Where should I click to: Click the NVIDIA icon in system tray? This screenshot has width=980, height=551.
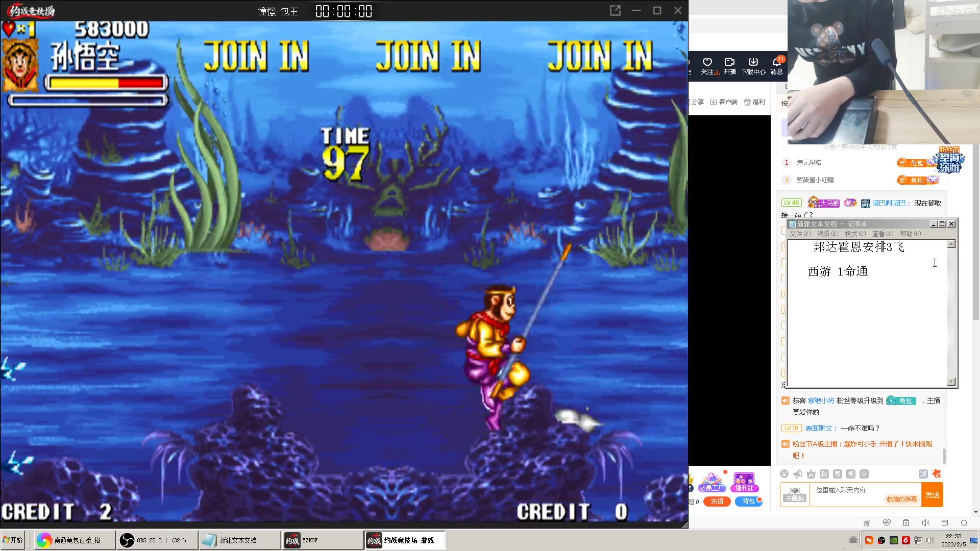[x=894, y=540]
